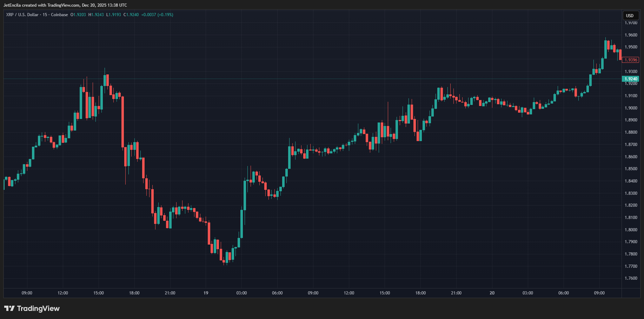Select the XRP / U.S. Dollar symbol title
Screen dimensions: 644x319
pyautogui.click(x=22, y=15)
